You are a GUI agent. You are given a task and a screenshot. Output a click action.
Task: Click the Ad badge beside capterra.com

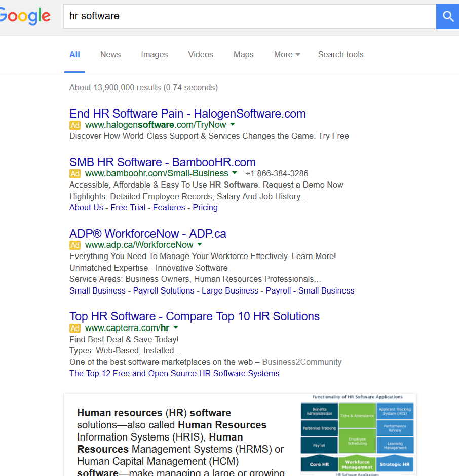tap(75, 328)
